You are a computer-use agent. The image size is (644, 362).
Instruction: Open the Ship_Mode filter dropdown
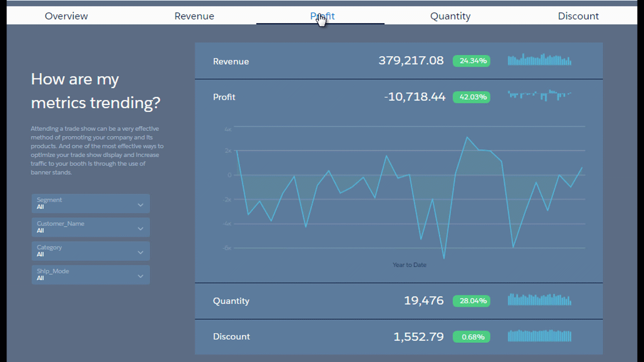coord(91,275)
